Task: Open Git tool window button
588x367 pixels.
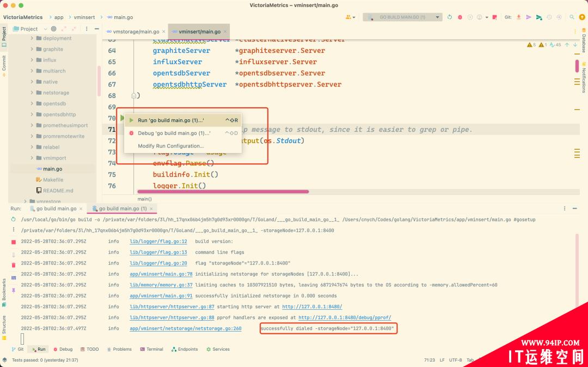Action: pos(17,349)
